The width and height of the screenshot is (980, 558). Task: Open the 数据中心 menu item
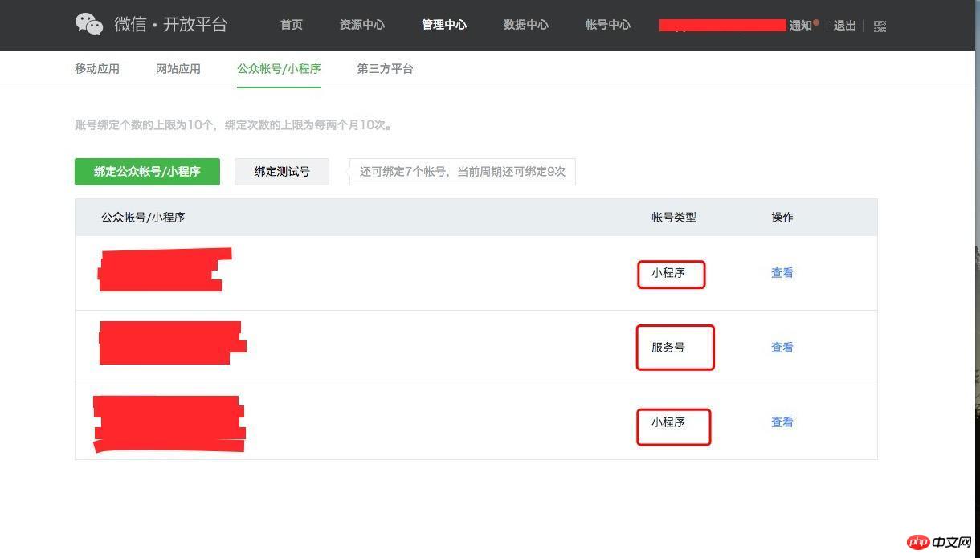coord(525,25)
